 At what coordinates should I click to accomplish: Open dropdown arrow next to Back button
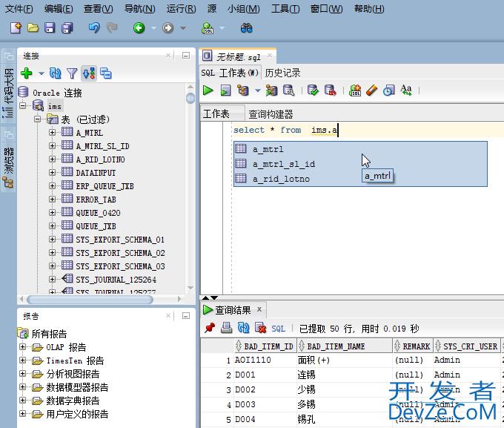(x=153, y=28)
